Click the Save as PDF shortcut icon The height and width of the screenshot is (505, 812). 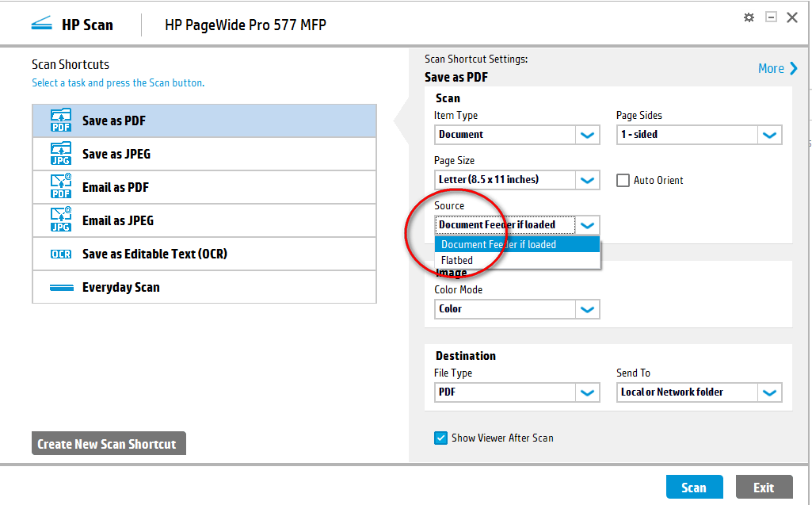click(60, 121)
